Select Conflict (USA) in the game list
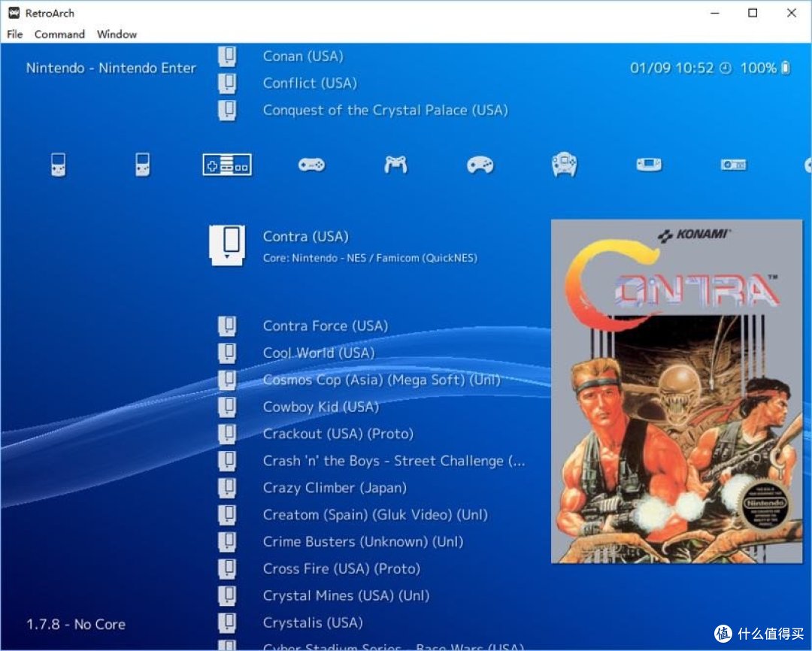This screenshot has height=651, width=812. (x=310, y=83)
